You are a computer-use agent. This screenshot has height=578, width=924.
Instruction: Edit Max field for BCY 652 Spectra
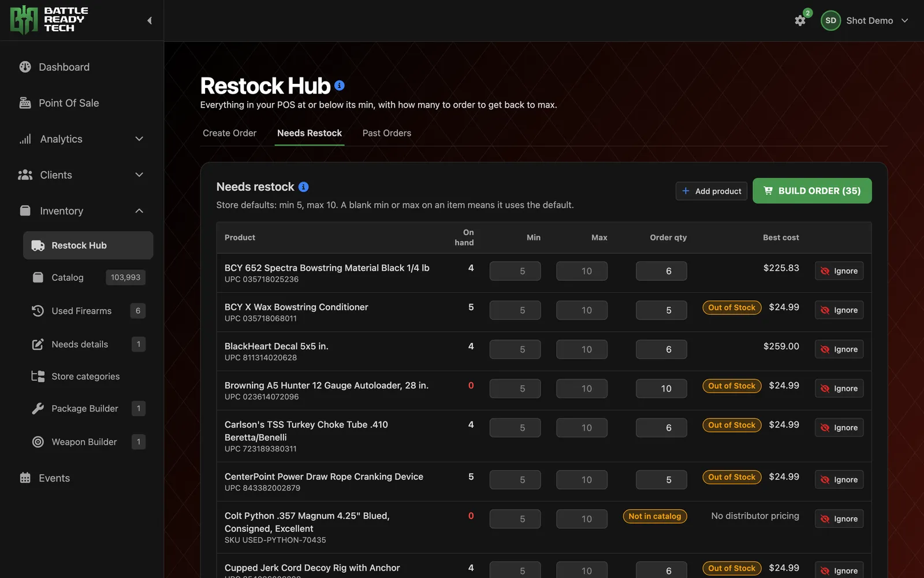click(582, 271)
